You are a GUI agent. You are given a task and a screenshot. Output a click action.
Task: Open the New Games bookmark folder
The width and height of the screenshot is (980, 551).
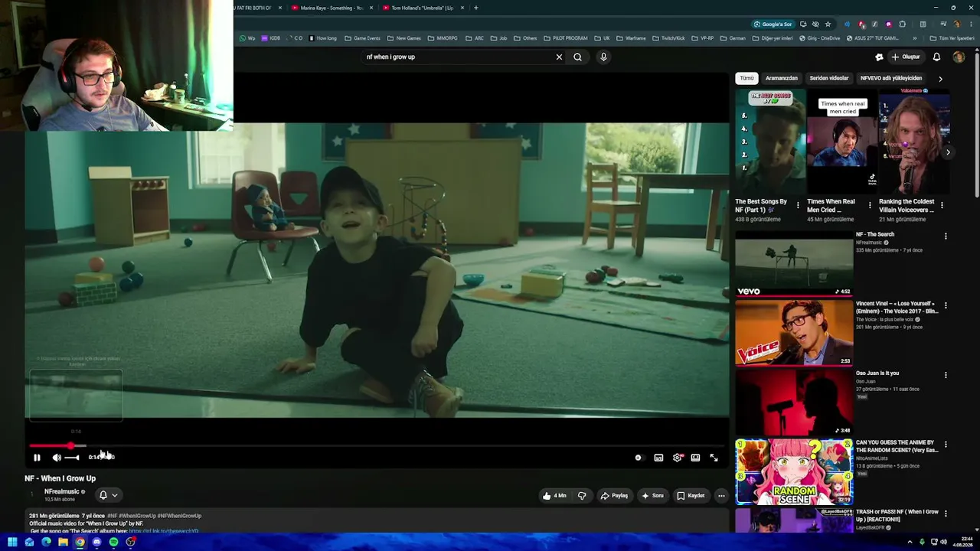tap(404, 38)
